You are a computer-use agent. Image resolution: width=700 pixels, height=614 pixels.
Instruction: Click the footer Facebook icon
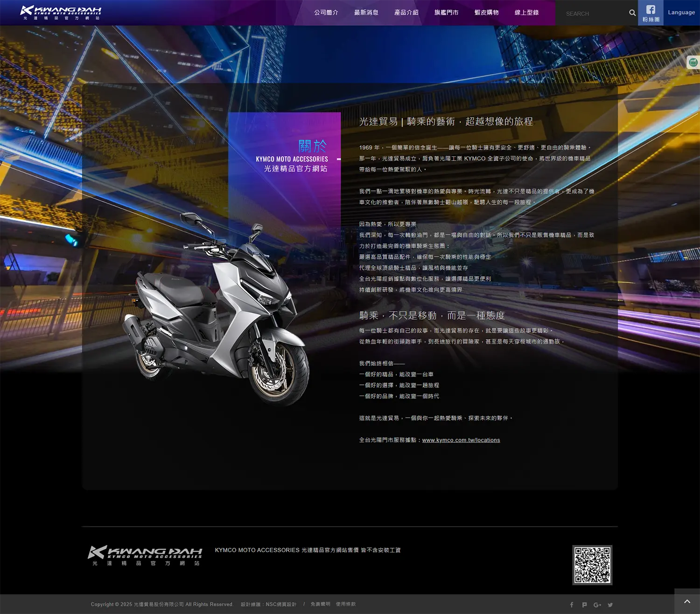pyautogui.click(x=572, y=605)
